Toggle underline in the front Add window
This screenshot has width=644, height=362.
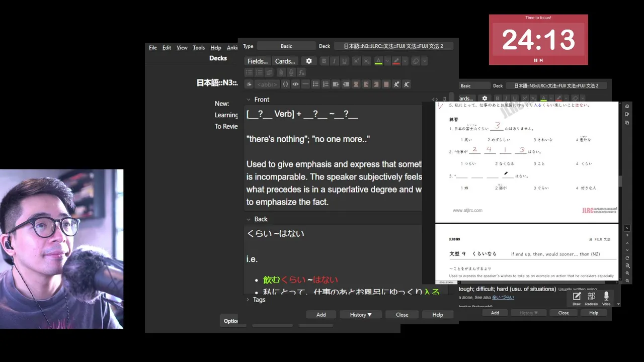click(344, 61)
